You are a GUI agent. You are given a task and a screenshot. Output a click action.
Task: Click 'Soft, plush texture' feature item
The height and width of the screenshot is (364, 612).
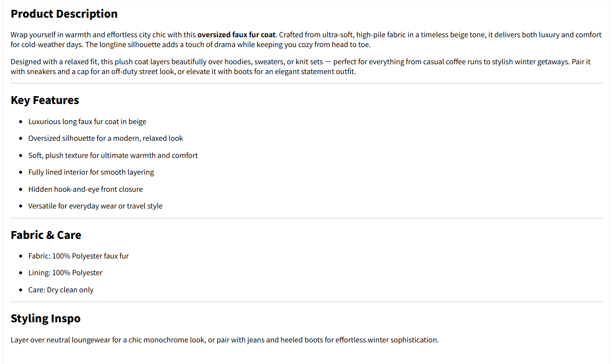pos(113,156)
